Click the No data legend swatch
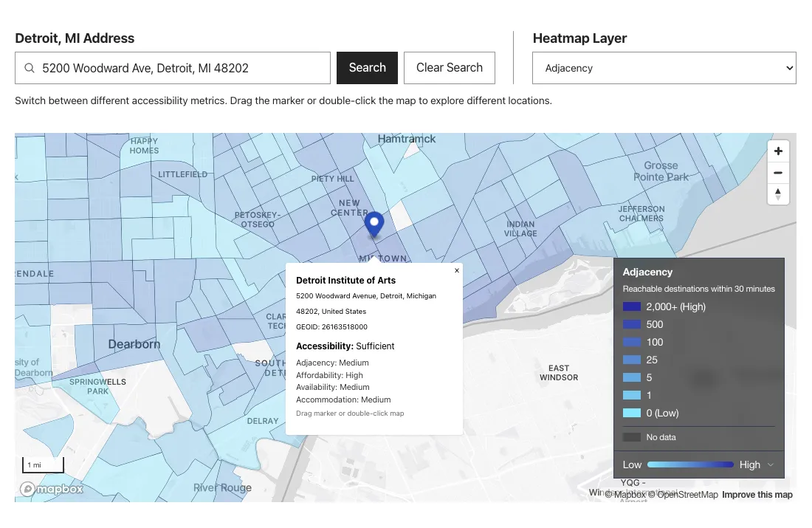 click(631, 437)
